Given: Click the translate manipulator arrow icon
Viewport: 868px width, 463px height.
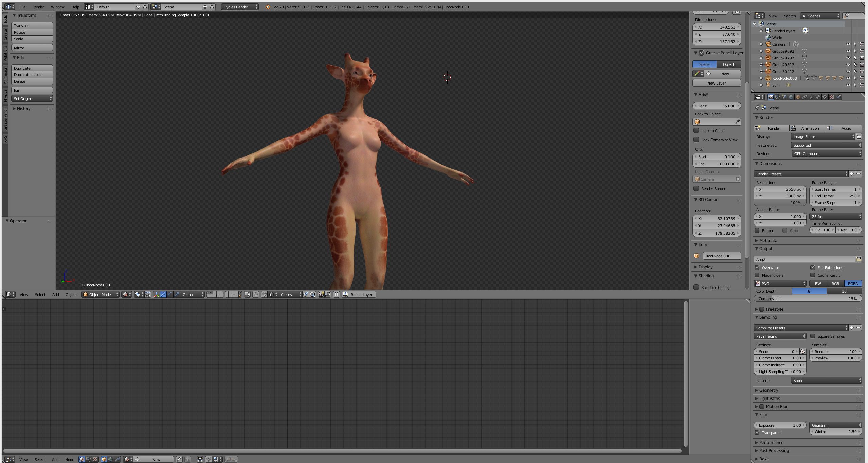Looking at the screenshot, I should (163, 295).
